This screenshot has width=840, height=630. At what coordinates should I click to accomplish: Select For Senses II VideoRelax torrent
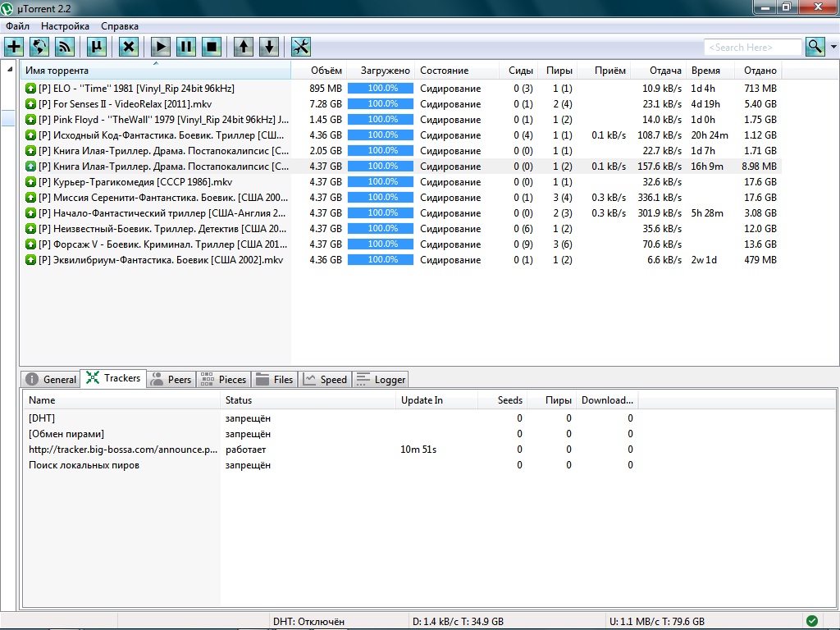[402, 104]
